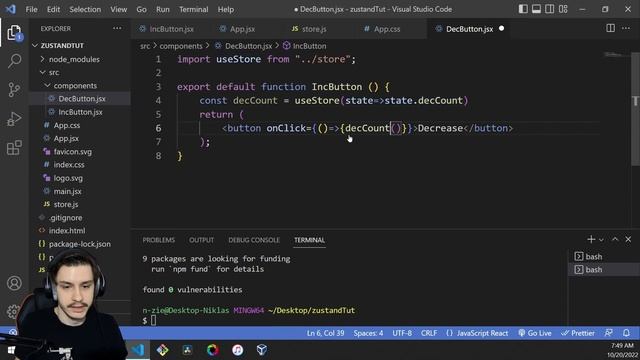Click Ln 6, Col 39 cursor position
Image resolution: width=640 pixels, height=360 pixels.
pos(325,333)
